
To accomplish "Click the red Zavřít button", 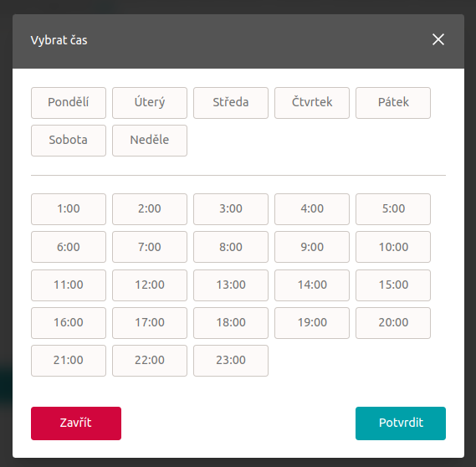I will (x=76, y=423).
